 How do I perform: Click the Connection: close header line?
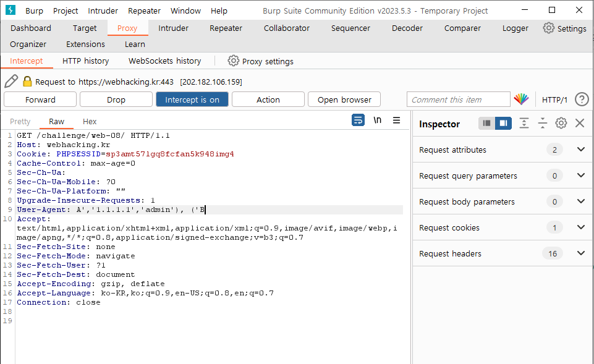click(x=59, y=302)
